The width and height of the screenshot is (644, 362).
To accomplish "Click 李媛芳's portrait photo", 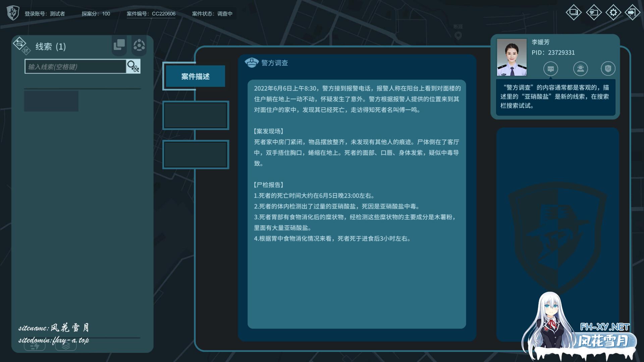I will pyautogui.click(x=512, y=57).
